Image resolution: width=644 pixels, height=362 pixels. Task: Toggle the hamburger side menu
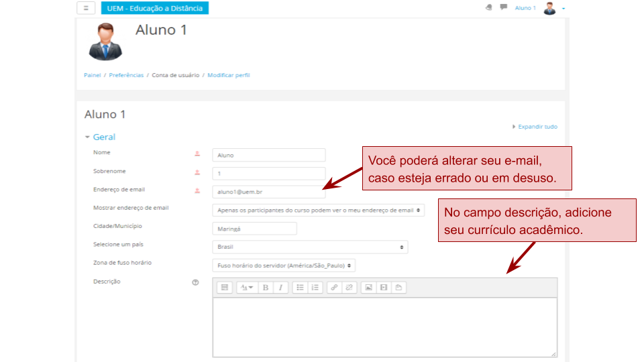86,8
